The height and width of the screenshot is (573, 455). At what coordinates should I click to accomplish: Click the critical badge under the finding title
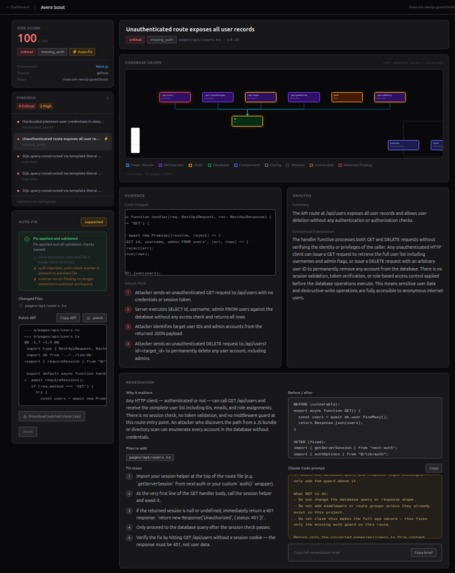click(x=135, y=39)
